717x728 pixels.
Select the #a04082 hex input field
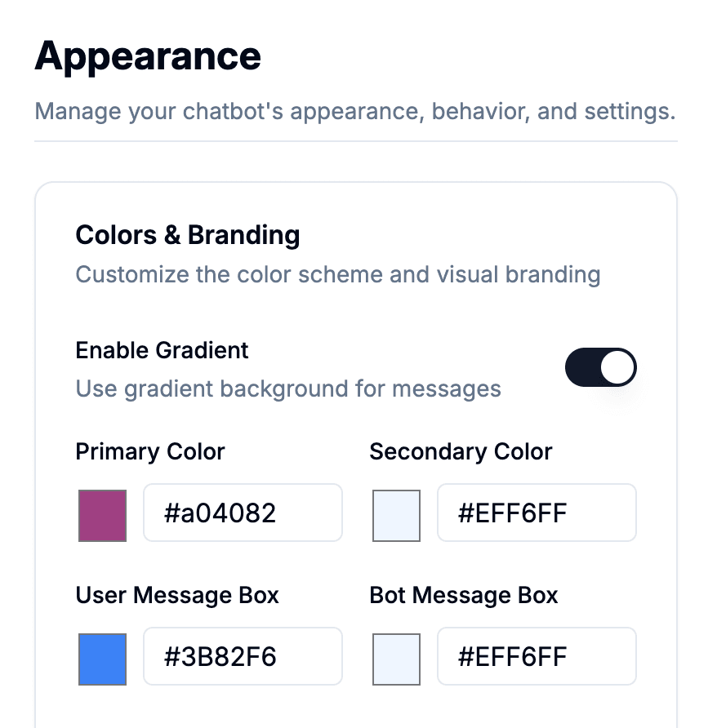[x=243, y=513]
